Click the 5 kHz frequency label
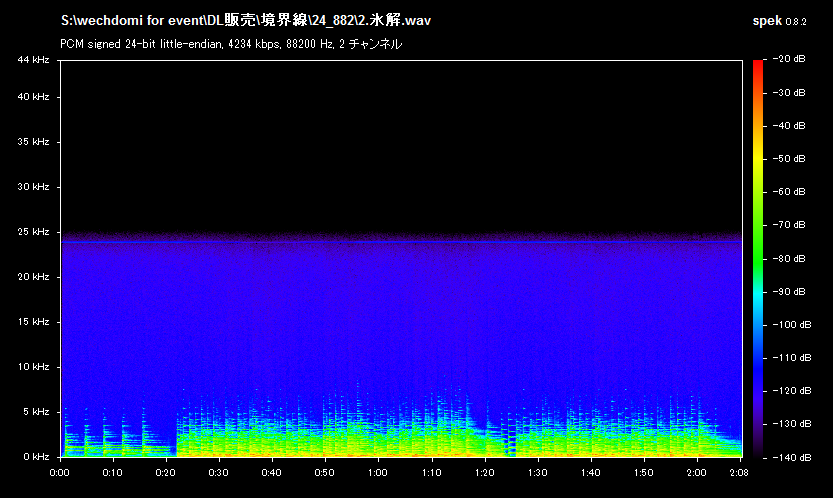This screenshot has width=833, height=498. [x=36, y=412]
